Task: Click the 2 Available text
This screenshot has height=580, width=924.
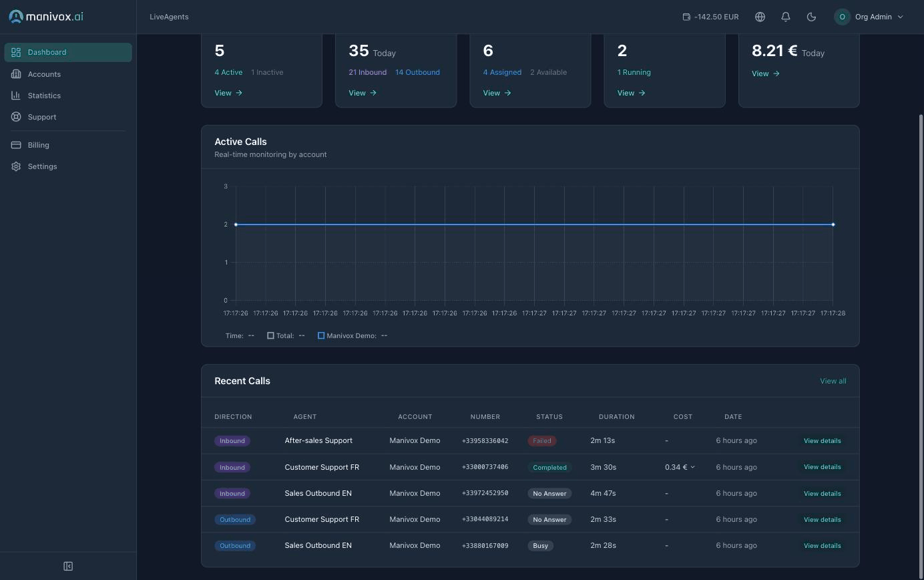Action: point(548,72)
